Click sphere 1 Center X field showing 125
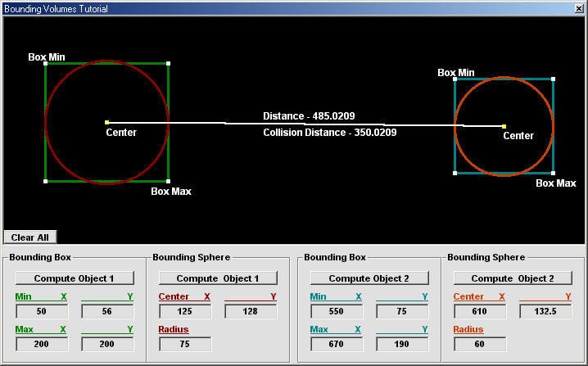This screenshot has width=588, height=366. pos(184,311)
